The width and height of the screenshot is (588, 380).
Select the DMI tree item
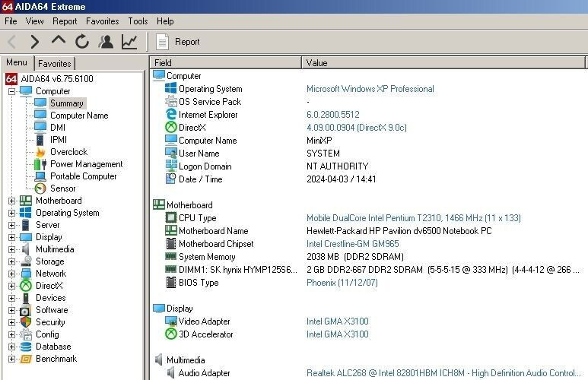click(58, 128)
